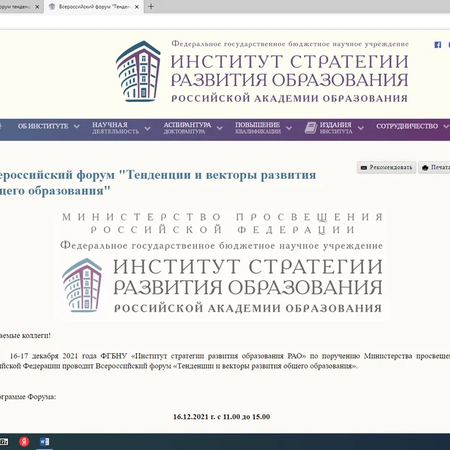This screenshot has height=450, width=450.
Task: Close the active Всероссийский форум tab
Action: pyautogui.click(x=137, y=7)
